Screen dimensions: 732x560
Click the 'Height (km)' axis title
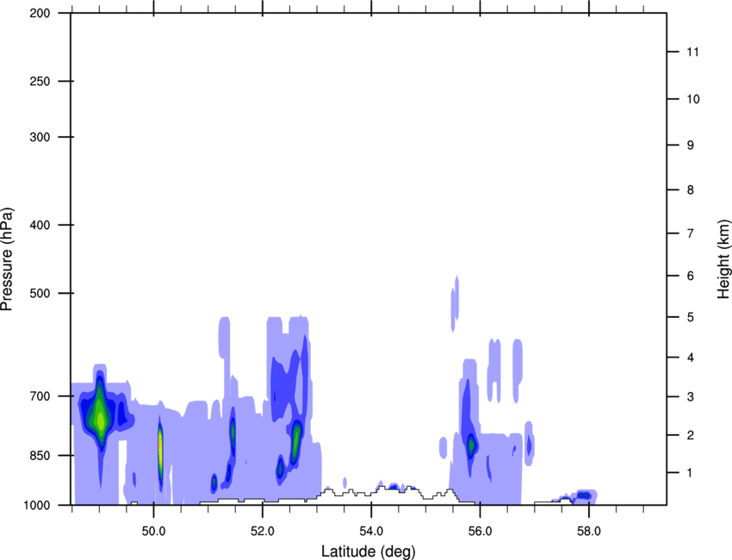pos(723,259)
